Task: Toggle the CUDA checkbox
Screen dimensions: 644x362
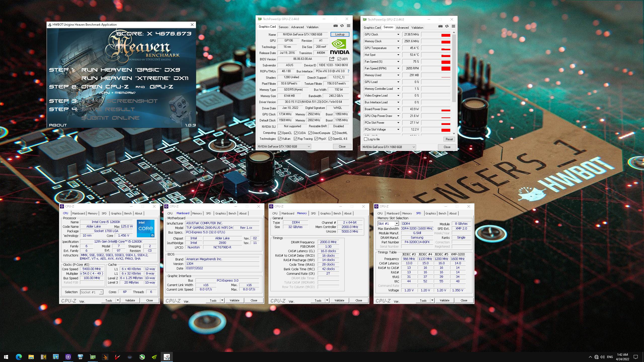Action: (296, 133)
